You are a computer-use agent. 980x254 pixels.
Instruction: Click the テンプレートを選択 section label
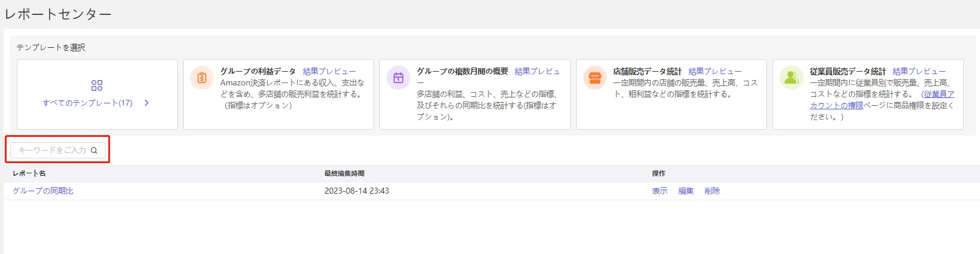point(51,47)
